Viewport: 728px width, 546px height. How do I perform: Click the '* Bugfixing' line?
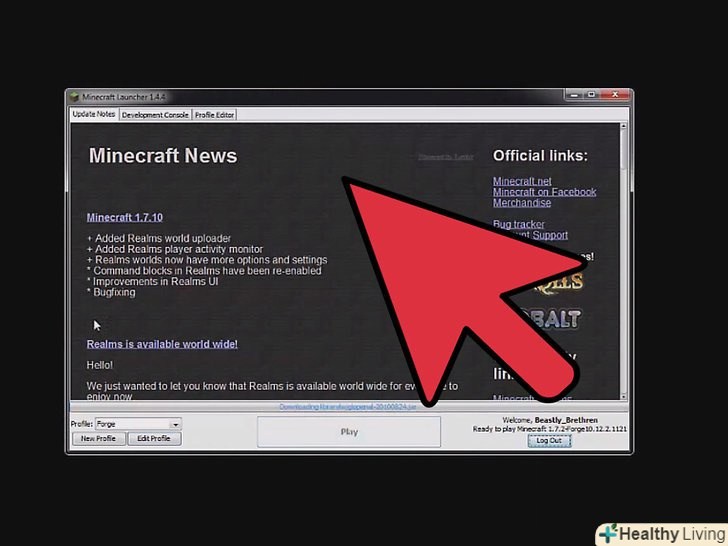(111, 292)
